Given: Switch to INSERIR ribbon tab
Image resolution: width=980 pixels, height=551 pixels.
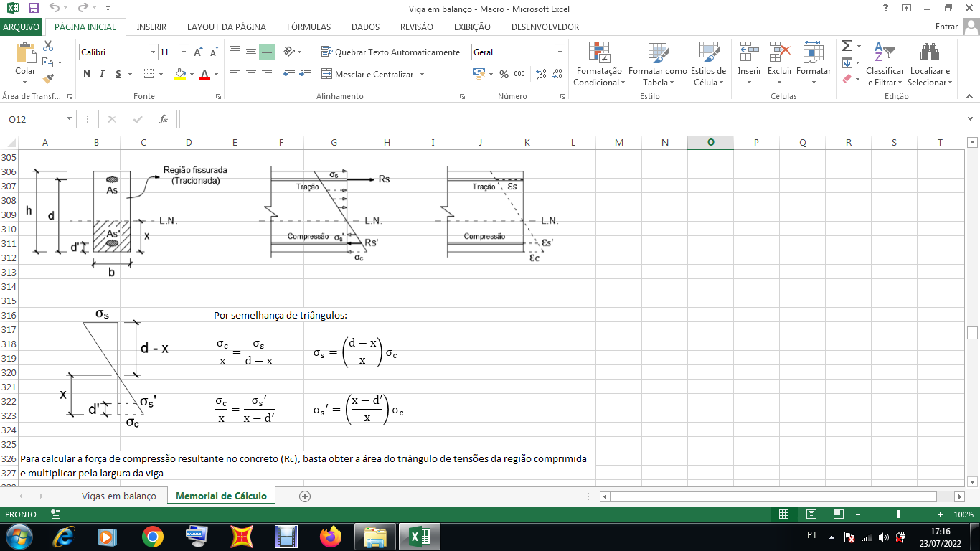Looking at the screenshot, I should click(151, 27).
